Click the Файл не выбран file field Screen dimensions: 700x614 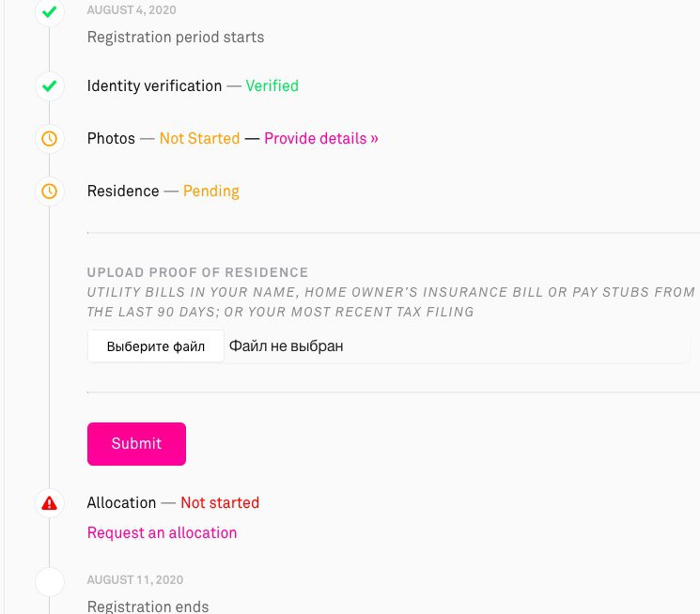pos(388,346)
